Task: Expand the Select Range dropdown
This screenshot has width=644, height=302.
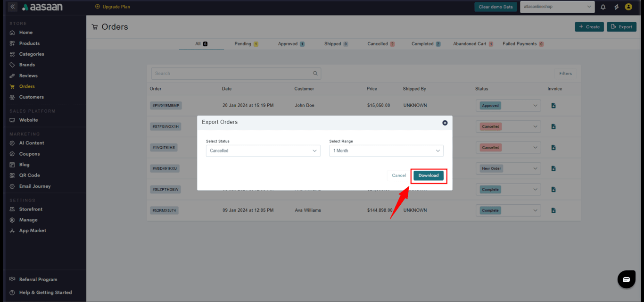Action: point(386,151)
